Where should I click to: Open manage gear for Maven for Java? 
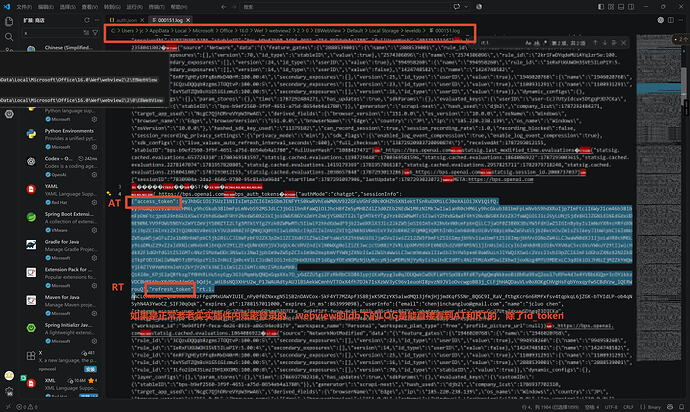click(94, 313)
